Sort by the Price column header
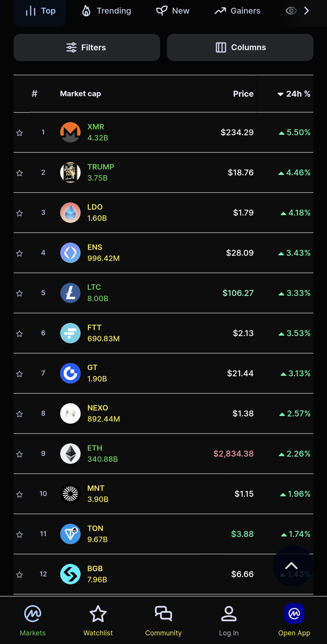327x644 pixels. pyautogui.click(x=243, y=94)
